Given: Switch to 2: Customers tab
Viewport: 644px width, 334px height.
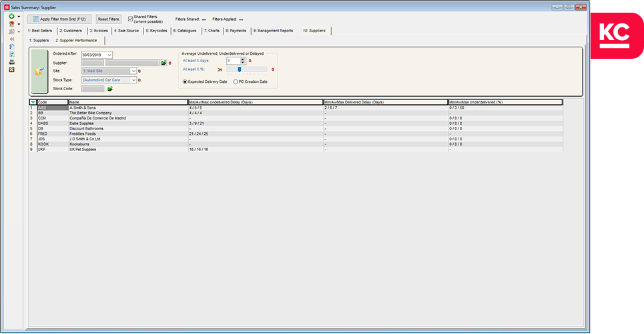Looking at the screenshot, I should click(x=70, y=31).
